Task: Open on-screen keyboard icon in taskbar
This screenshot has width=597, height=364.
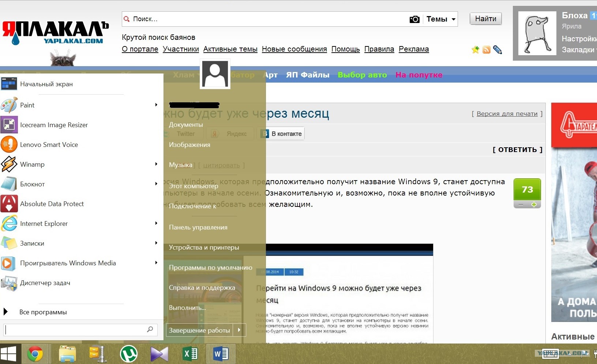Action: tap(550, 354)
